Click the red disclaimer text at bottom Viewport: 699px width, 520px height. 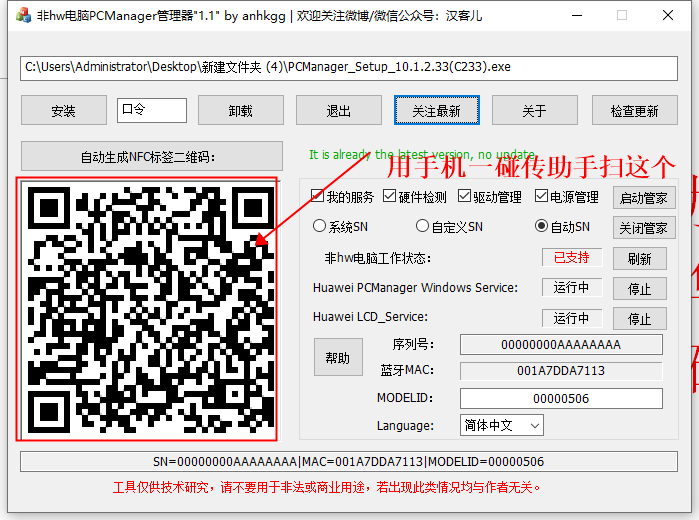pos(326,487)
